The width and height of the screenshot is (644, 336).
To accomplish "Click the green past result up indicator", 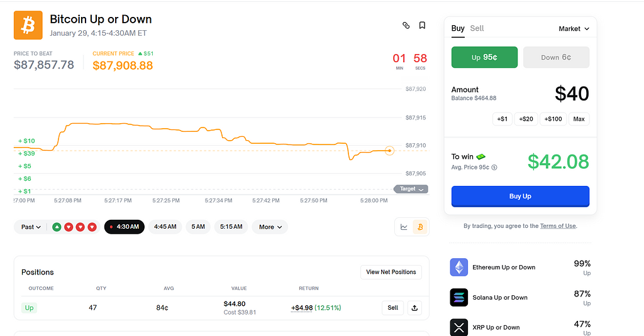I will coord(57,227).
